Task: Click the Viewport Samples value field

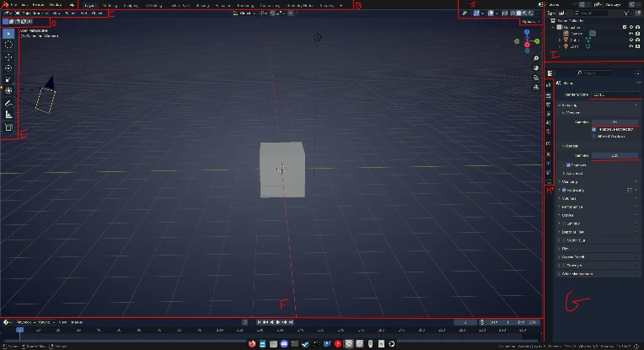Action: pos(614,121)
